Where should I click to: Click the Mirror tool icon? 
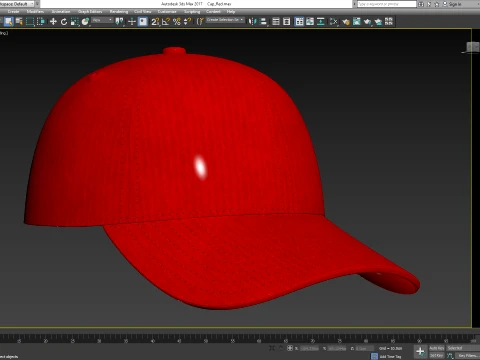click(252, 22)
